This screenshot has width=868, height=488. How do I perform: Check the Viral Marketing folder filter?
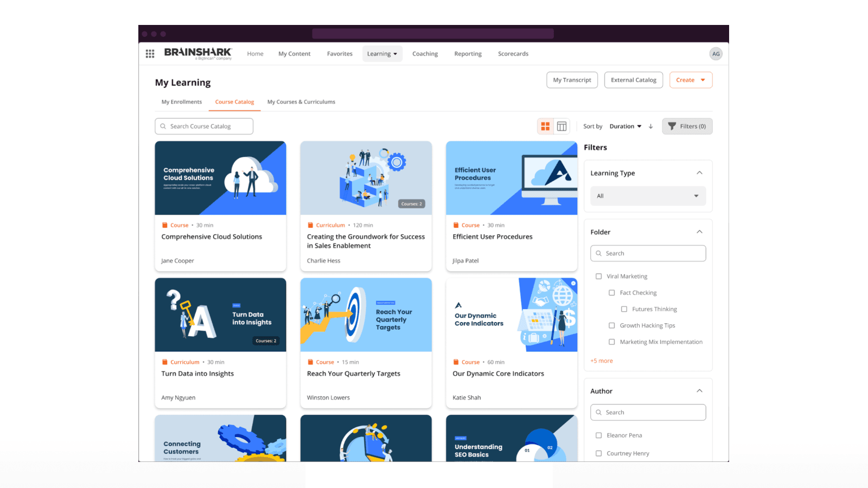tap(598, 276)
